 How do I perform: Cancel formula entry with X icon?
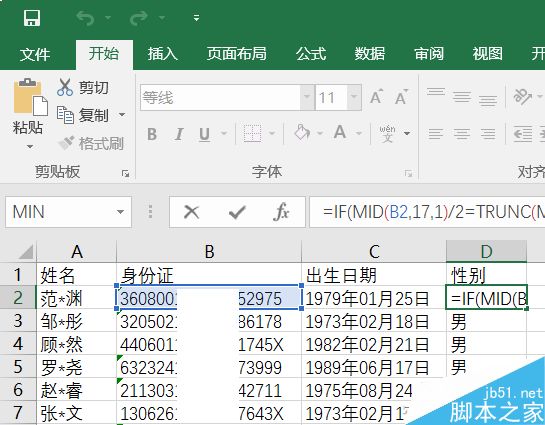(191, 212)
